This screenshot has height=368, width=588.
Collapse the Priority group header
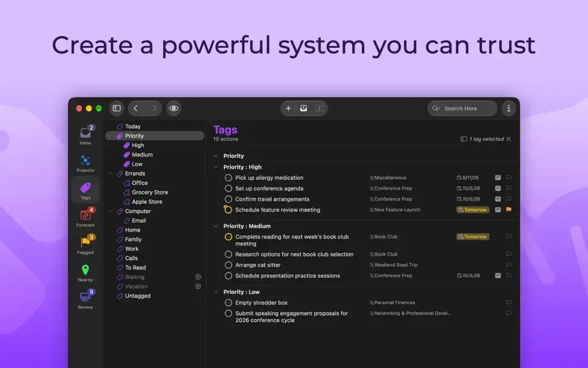[x=216, y=156]
